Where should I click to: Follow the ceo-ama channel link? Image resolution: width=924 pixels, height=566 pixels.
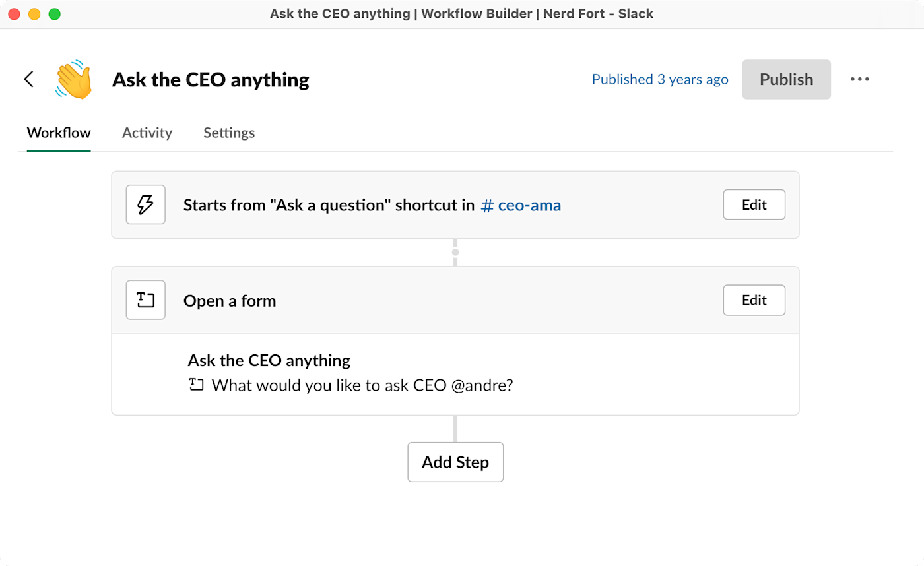click(529, 205)
